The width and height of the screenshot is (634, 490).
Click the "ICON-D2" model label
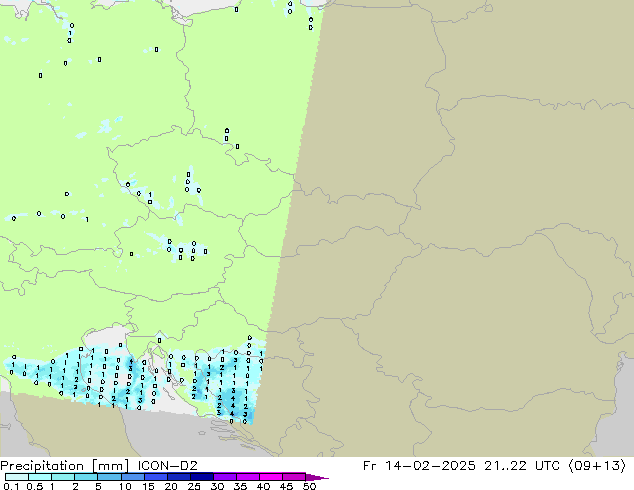[x=167, y=466]
